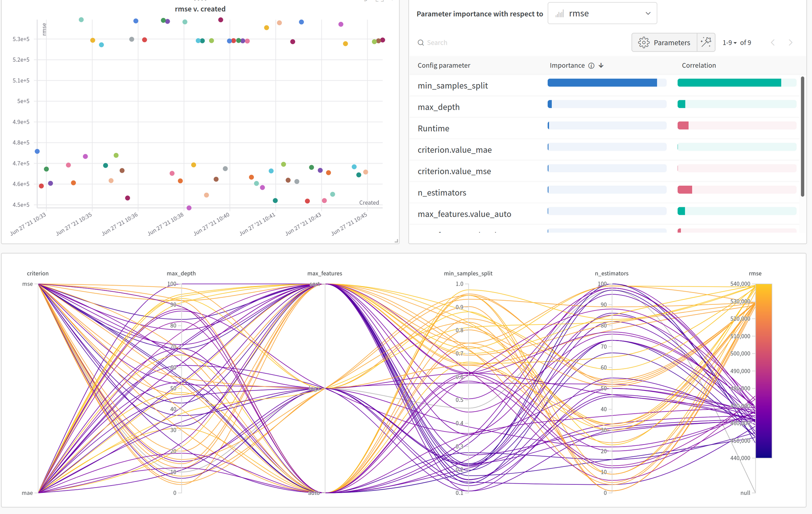Click the Importance info icon
Image resolution: width=812 pixels, height=514 pixels.
pyautogui.click(x=591, y=66)
